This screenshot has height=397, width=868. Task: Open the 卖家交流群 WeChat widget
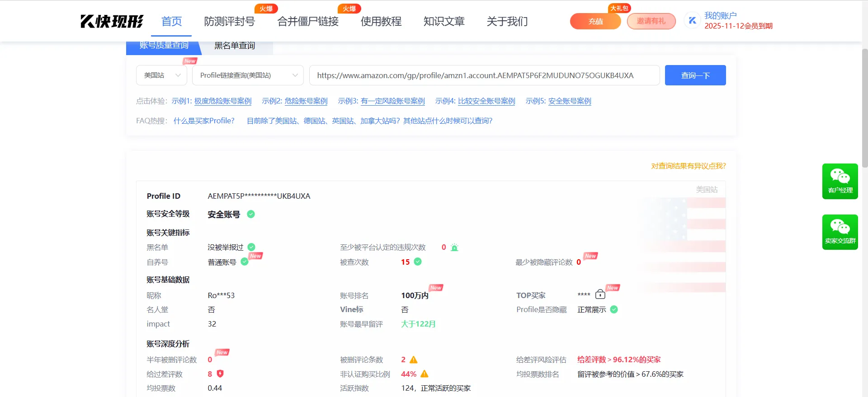point(840,232)
